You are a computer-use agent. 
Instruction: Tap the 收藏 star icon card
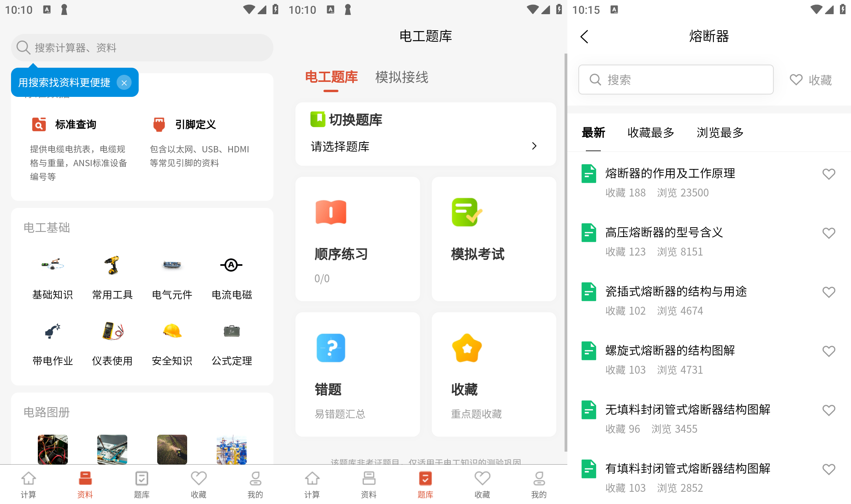pos(466,348)
